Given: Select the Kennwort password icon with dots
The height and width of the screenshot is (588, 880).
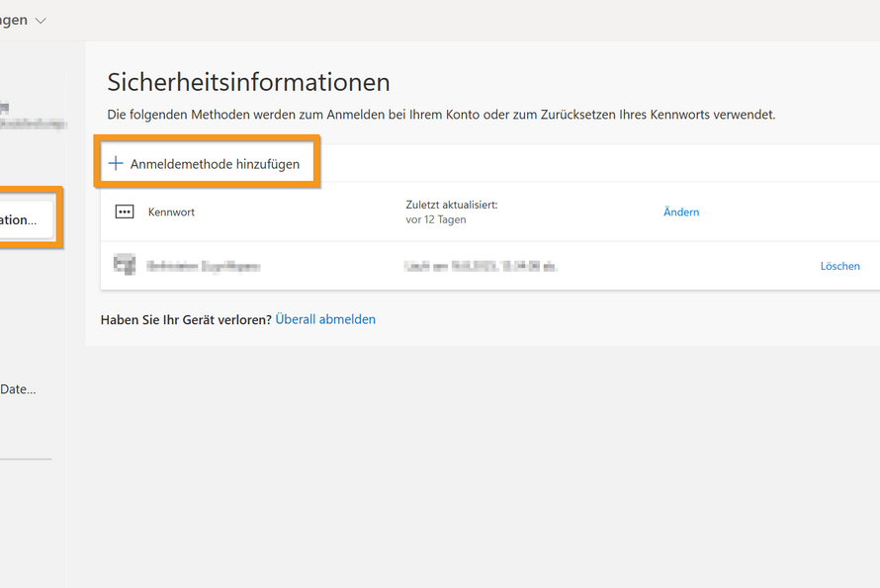Looking at the screenshot, I should pyautogui.click(x=125, y=211).
